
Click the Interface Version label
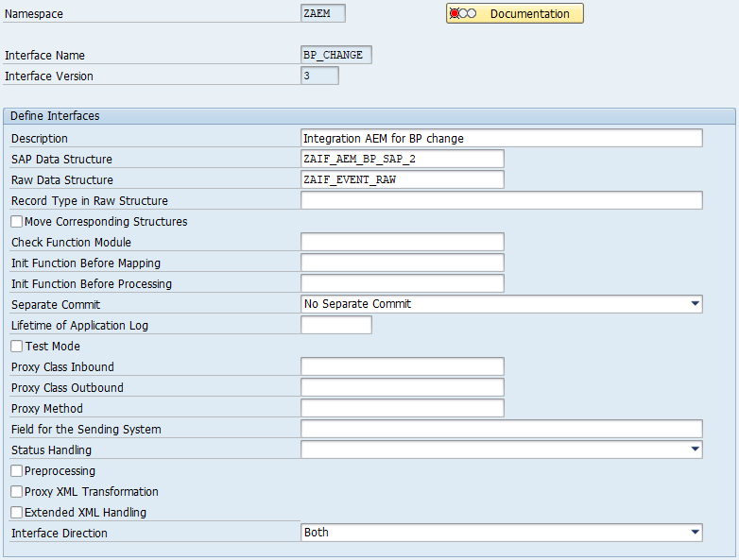(48, 76)
